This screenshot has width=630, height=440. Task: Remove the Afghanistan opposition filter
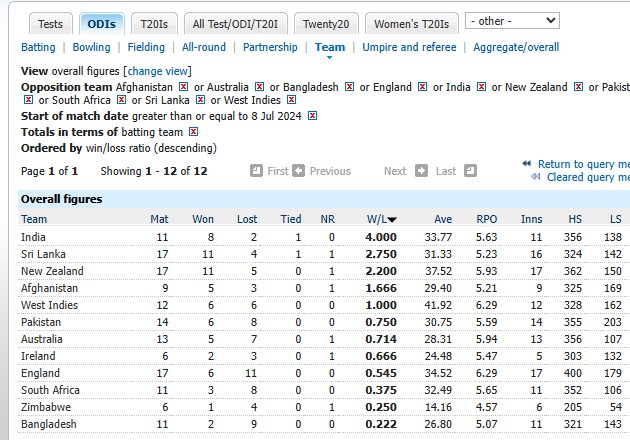184,87
